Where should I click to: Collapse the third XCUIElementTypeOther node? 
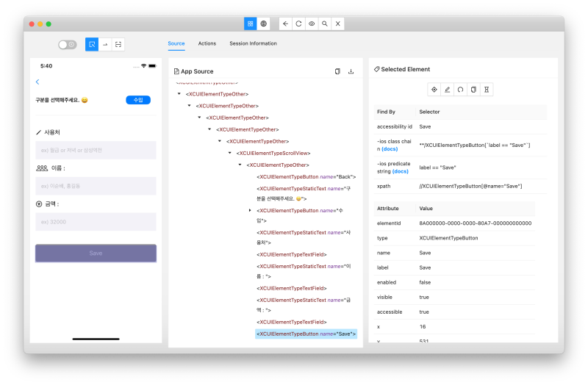pyautogui.click(x=199, y=118)
